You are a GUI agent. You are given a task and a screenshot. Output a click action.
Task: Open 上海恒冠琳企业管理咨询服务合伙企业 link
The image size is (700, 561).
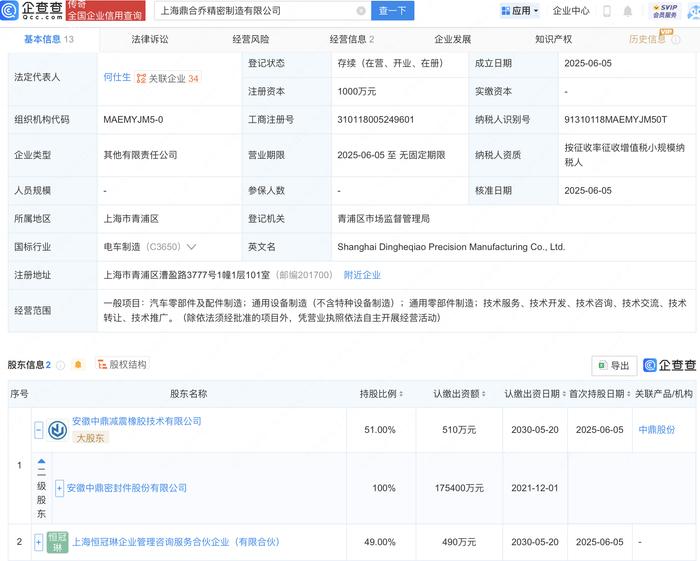click(176, 542)
